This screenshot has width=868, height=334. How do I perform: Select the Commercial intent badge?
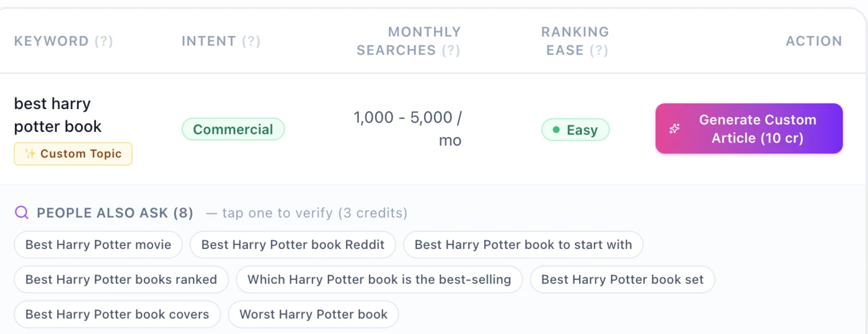(x=233, y=130)
